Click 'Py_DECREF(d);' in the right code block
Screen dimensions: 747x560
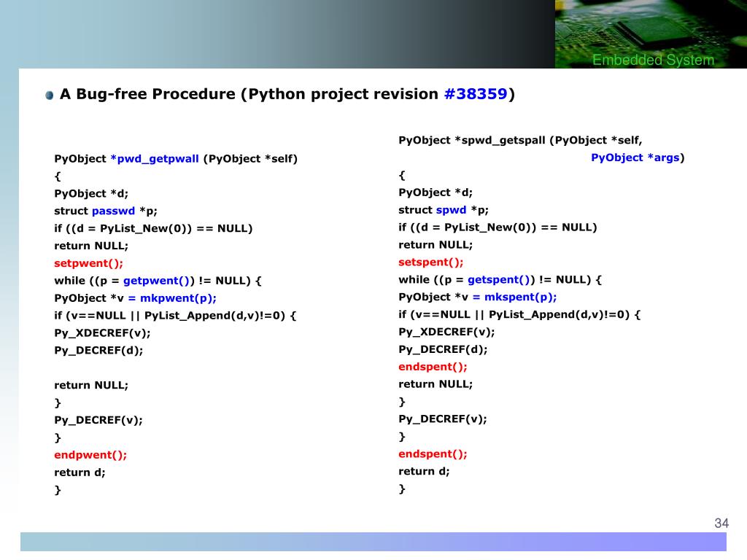443,349
